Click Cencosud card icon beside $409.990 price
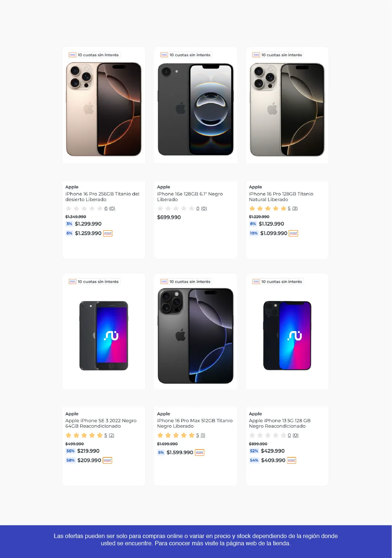 point(292,460)
